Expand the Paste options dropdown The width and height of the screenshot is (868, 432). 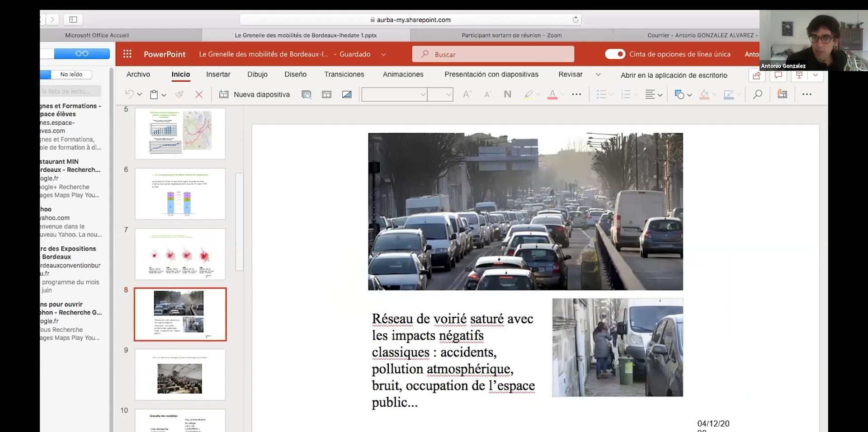164,95
